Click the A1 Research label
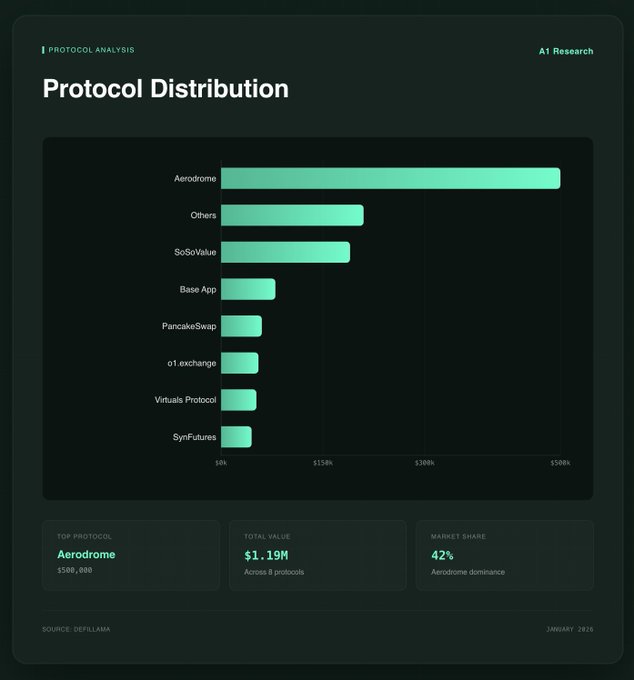The width and height of the screenshot is (634, 680). 565,51
